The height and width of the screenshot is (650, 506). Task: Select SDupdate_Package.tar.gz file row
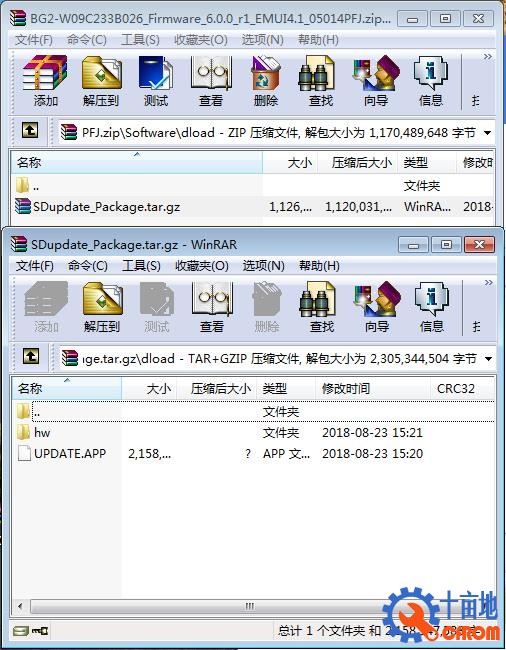pyautogui.click(x=253, y=206)
